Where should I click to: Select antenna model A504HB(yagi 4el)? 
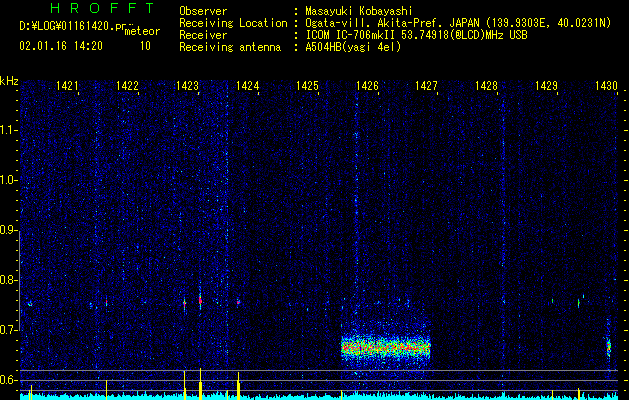(x=353, y=48)
